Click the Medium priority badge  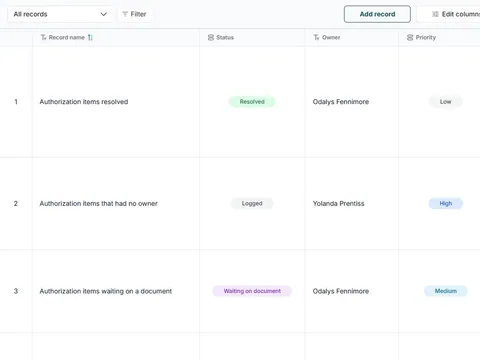[445, 291]
